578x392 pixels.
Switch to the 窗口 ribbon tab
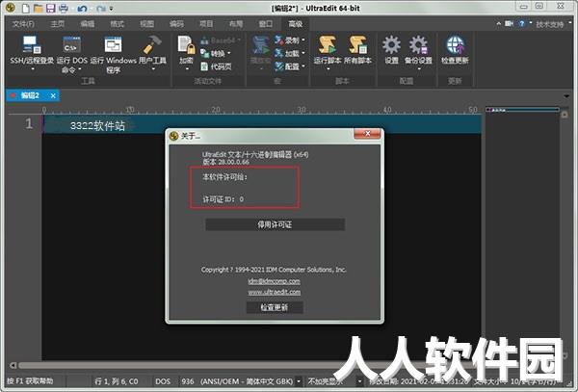[x=266, y=24]
